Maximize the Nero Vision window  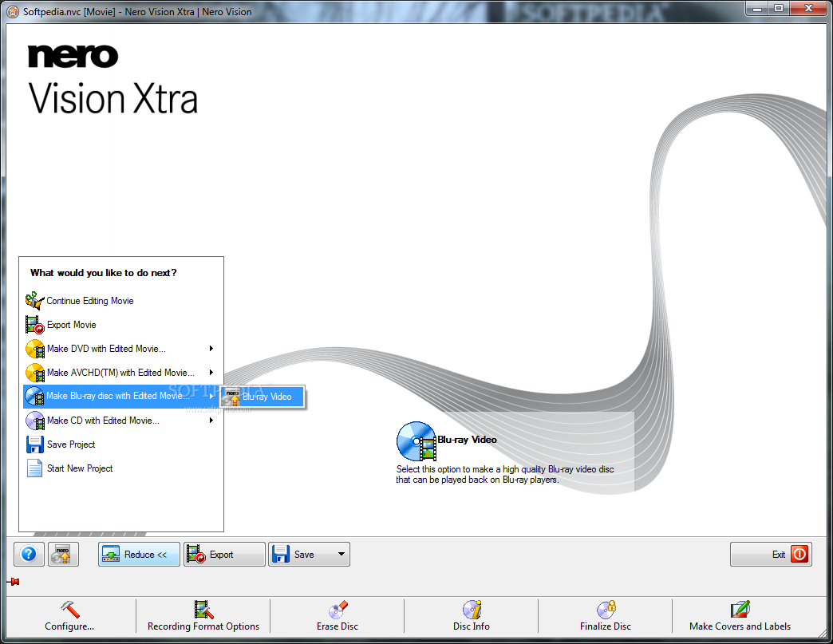778,8
